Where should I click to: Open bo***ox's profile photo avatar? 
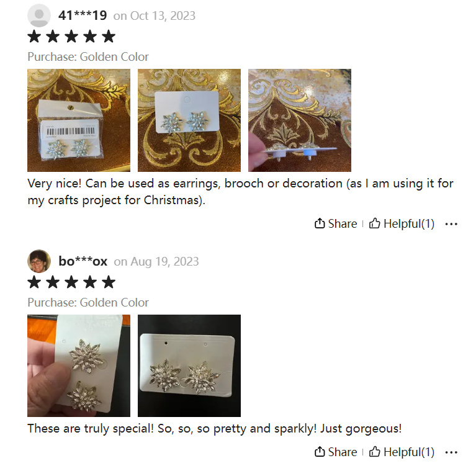coord(39,261)
